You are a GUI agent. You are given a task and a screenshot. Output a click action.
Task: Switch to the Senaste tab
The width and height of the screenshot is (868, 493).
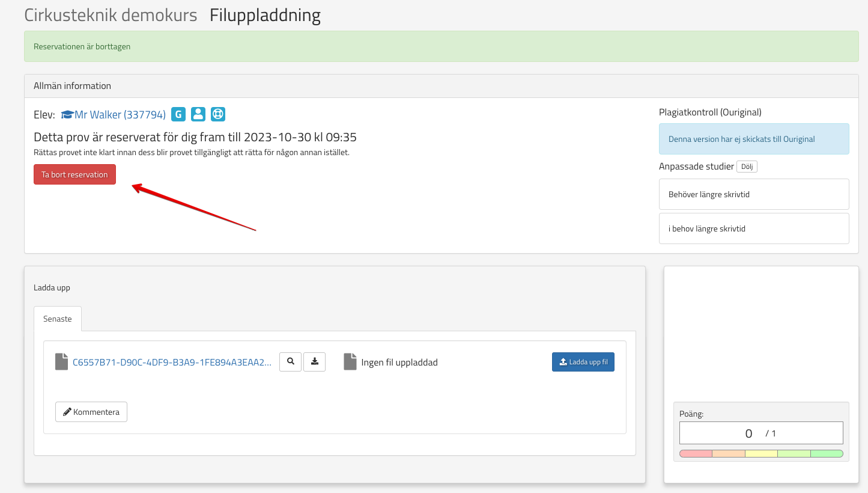pyautogui.click(x=58, y=319)
